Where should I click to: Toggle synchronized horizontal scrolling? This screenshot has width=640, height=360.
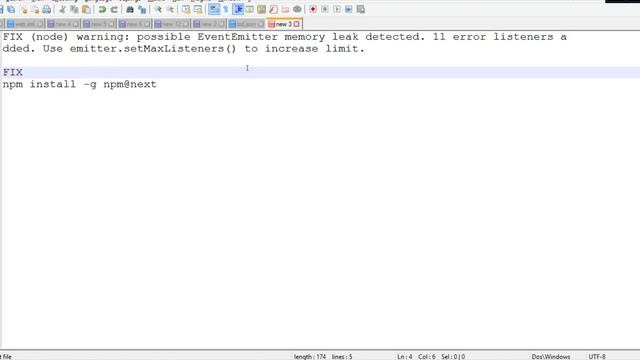(x=198, y=9)
